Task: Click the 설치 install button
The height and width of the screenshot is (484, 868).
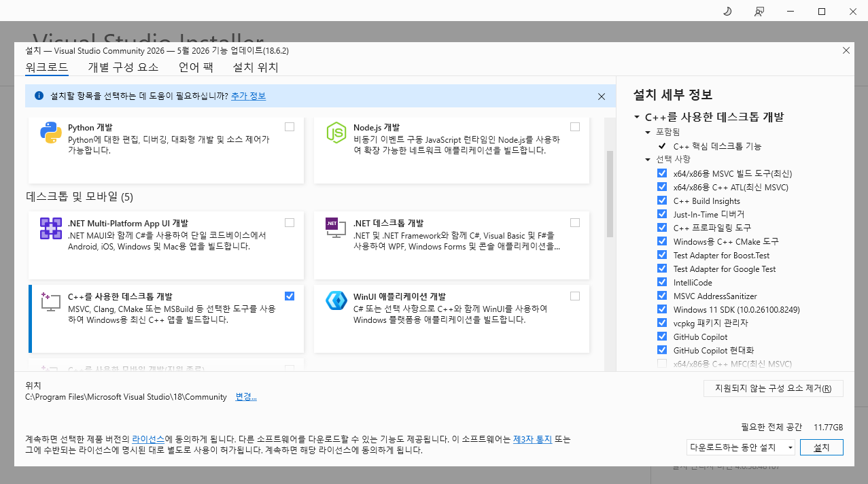Action: pos(822,447)
